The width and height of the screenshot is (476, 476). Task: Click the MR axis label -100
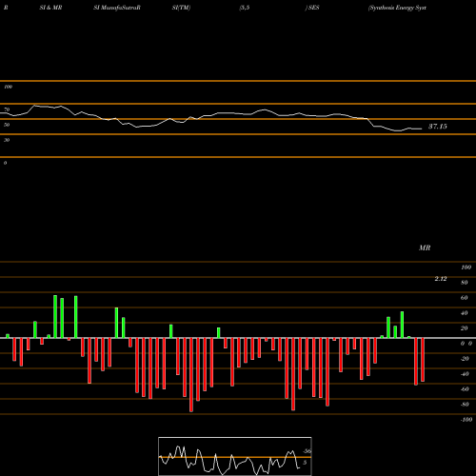tap(466, 420)
